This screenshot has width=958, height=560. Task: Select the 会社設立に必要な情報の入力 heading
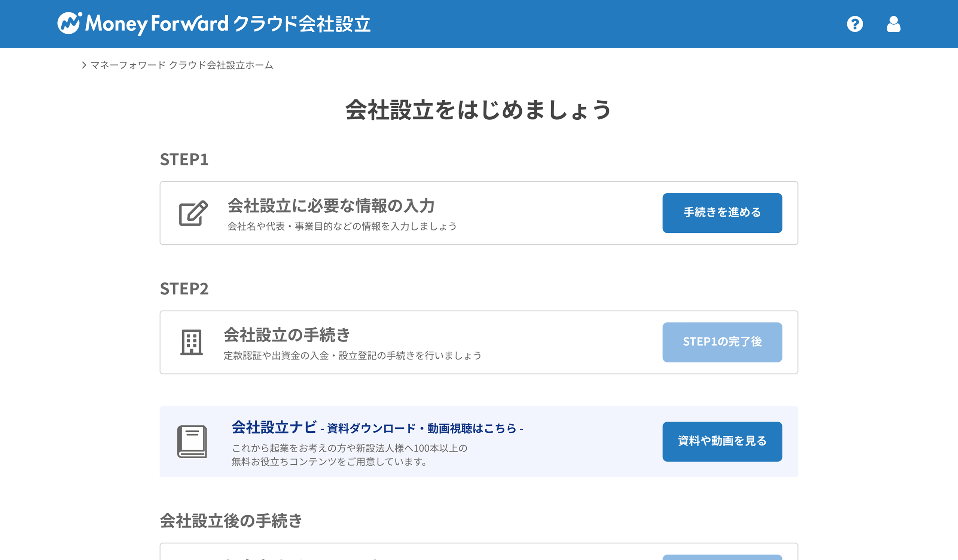click(x=331, y=205)
